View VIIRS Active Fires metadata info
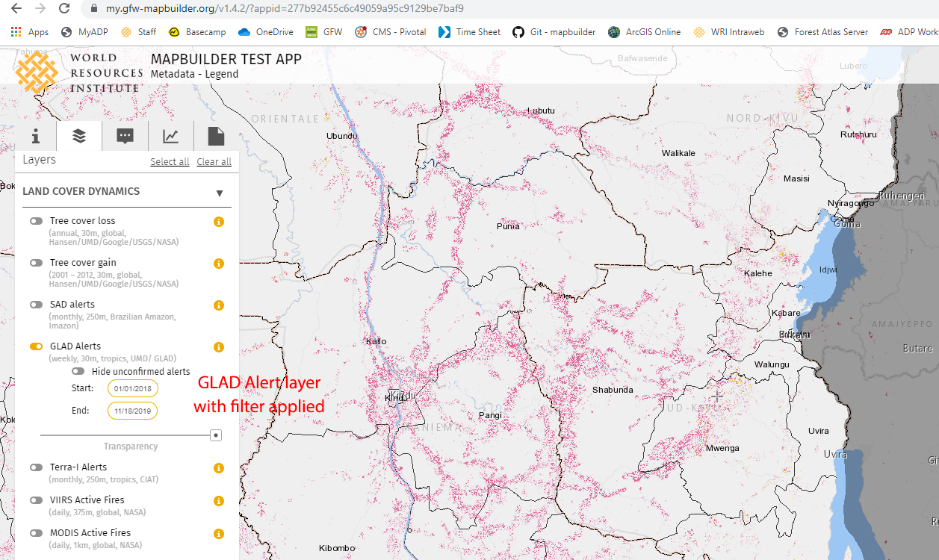The height and width of the screenshot is (560, 939). 218,501
